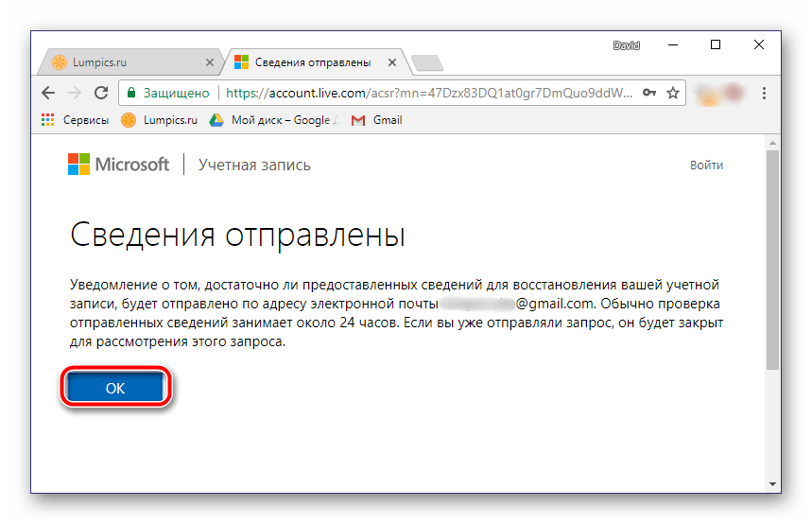Open the Сервисы apps grid bookmark

pyautogui.click(x=75, y=120)
